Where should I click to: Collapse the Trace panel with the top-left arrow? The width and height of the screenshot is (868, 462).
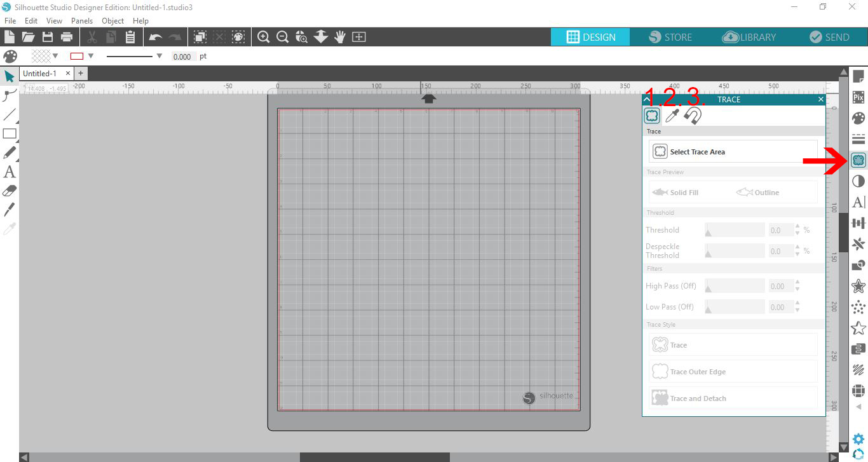(647, 99)
